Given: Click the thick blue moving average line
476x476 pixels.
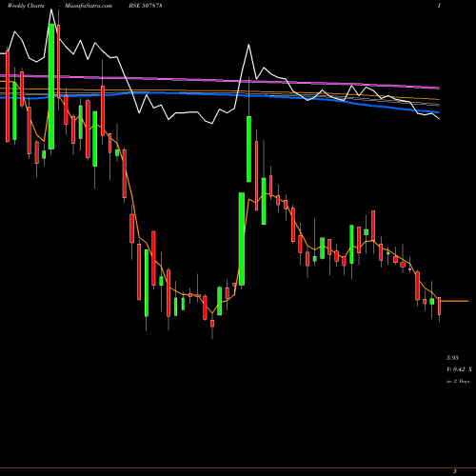Looking at the screenshot, I should 220,95.
